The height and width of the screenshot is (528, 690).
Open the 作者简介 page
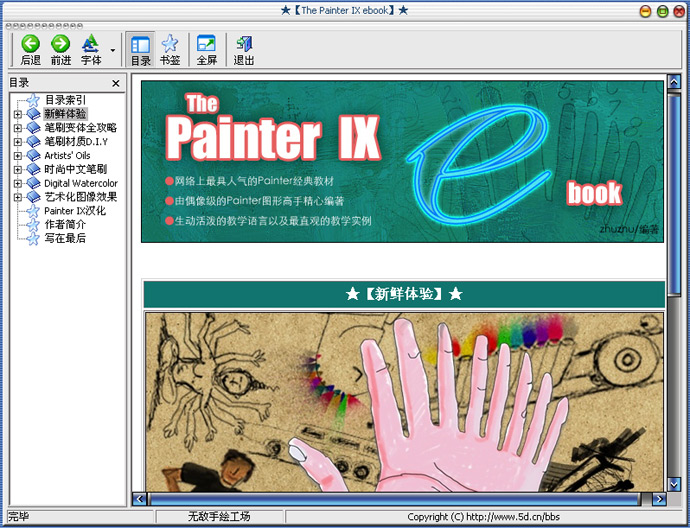click(65, 224)
